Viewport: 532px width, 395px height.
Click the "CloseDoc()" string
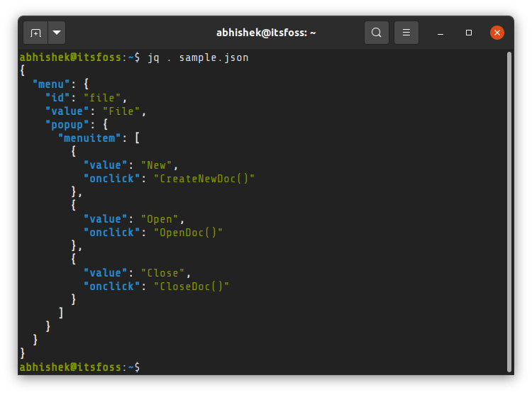(192, 286)
